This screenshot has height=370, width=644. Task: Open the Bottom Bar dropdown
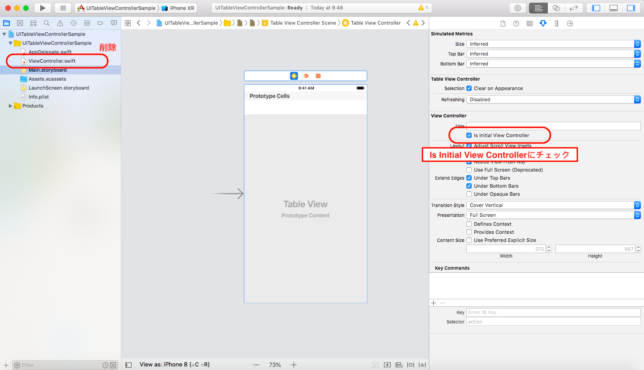pos(553,64)
